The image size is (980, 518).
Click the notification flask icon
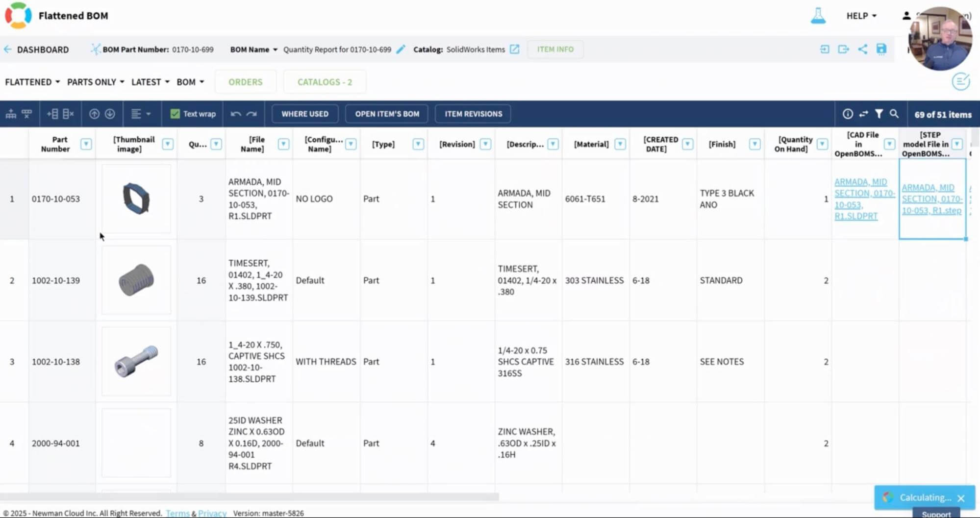pos(818,16)
